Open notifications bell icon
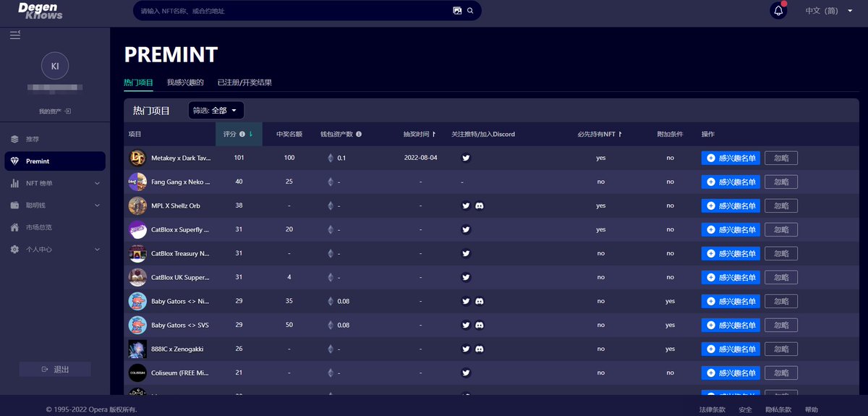Image resolution: width=868 pixels, height=416 pixels. (x=778, y=11)
